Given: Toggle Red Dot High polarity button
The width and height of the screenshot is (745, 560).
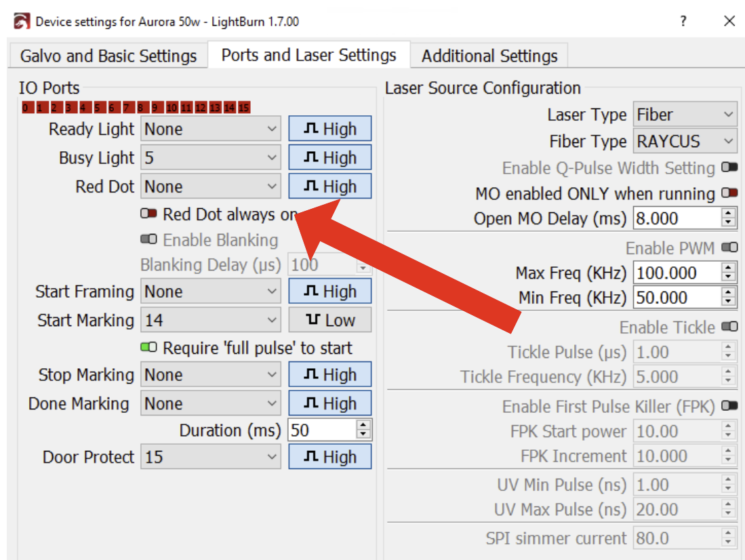Looking at the screenshot, I should (x=329, y=186).
